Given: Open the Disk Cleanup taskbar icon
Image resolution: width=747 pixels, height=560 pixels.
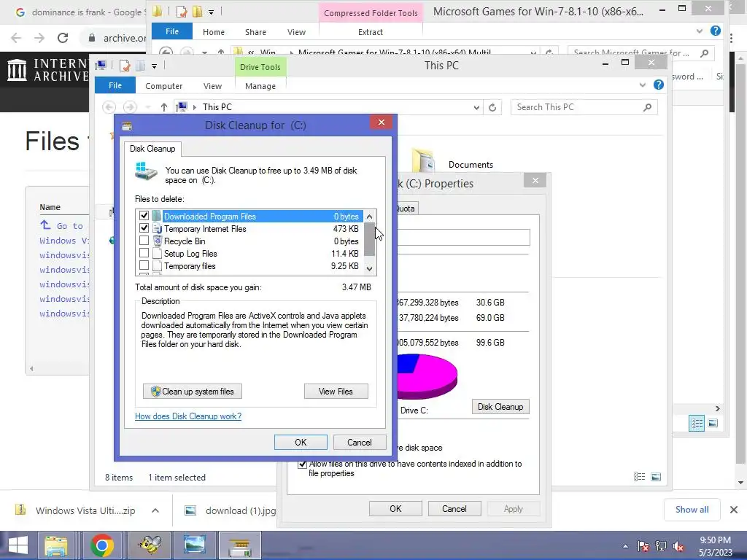Looking at the screenshot, I should 240,545.
